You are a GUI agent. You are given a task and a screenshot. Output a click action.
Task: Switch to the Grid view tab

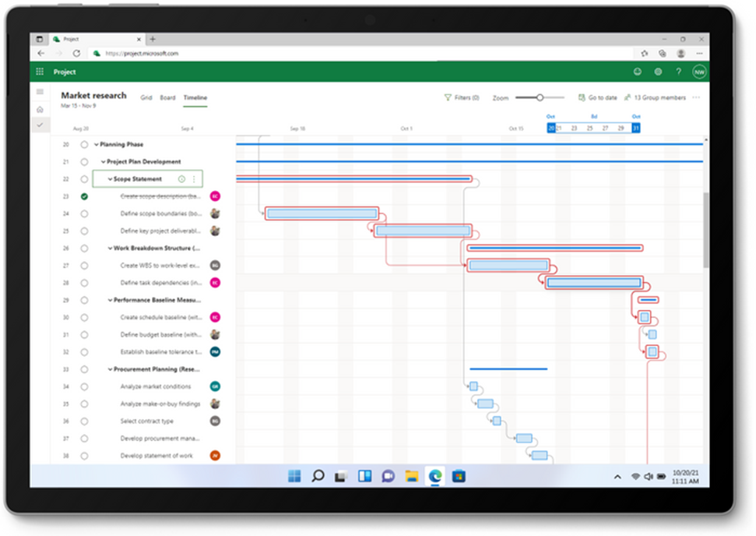[x=146, y=97]
